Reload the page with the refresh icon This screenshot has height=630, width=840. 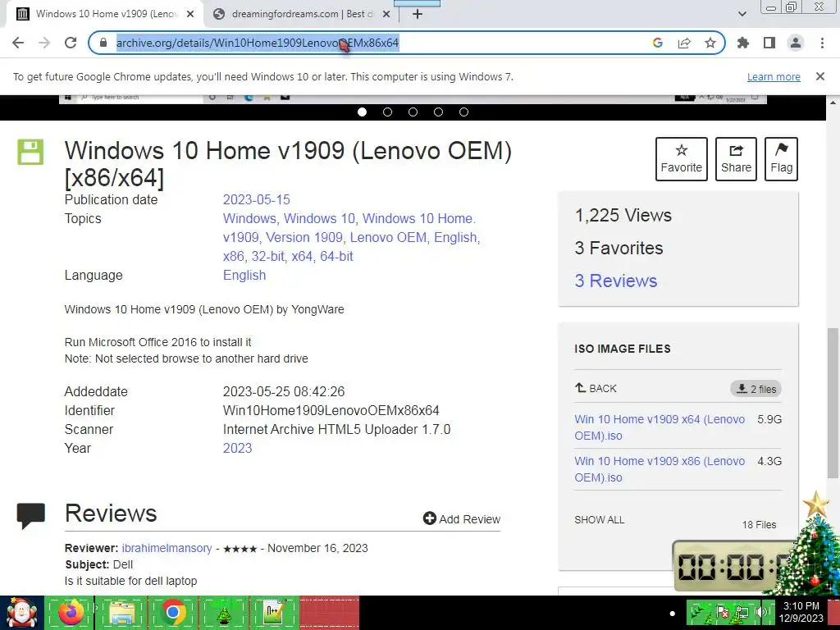coord(71,43)
